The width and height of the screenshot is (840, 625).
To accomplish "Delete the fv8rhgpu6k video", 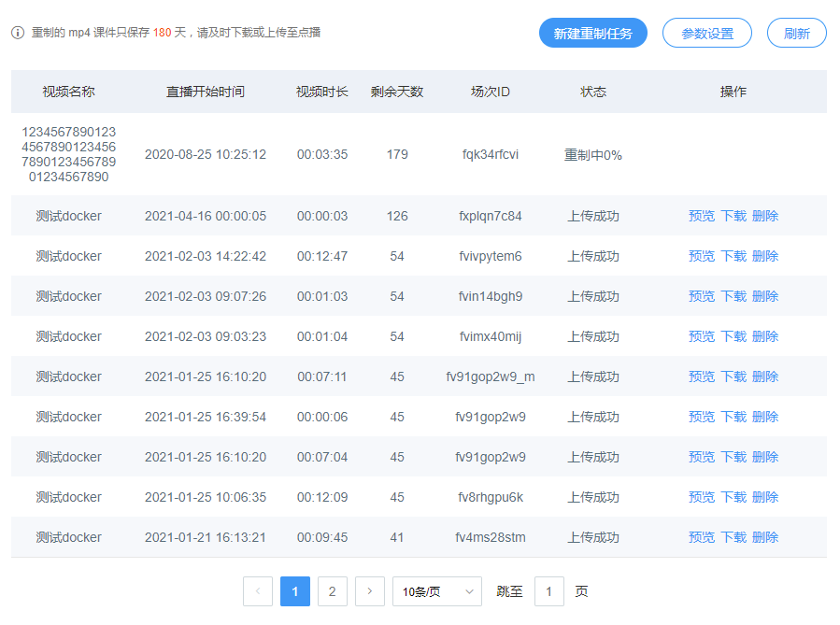I will [765, 497].
